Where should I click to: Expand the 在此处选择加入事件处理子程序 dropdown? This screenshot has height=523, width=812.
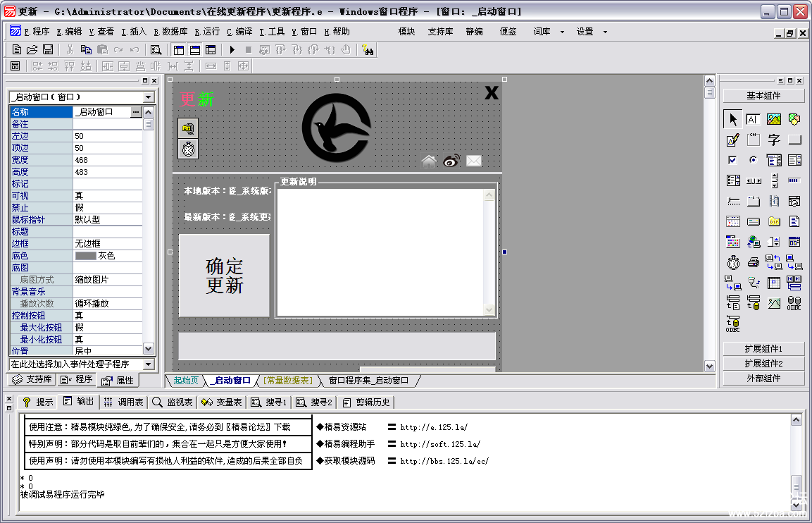148,364
